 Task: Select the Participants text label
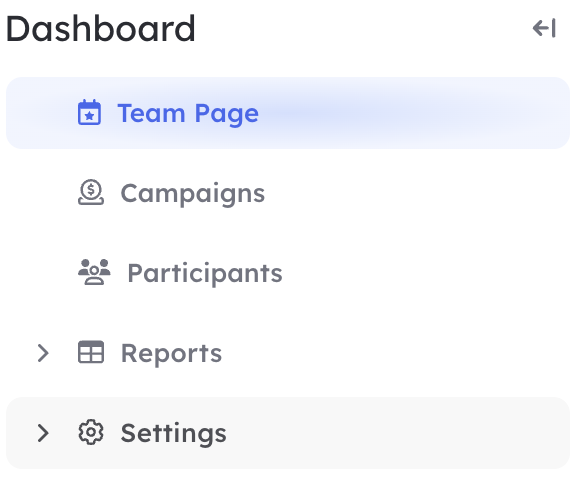(205, 273)
